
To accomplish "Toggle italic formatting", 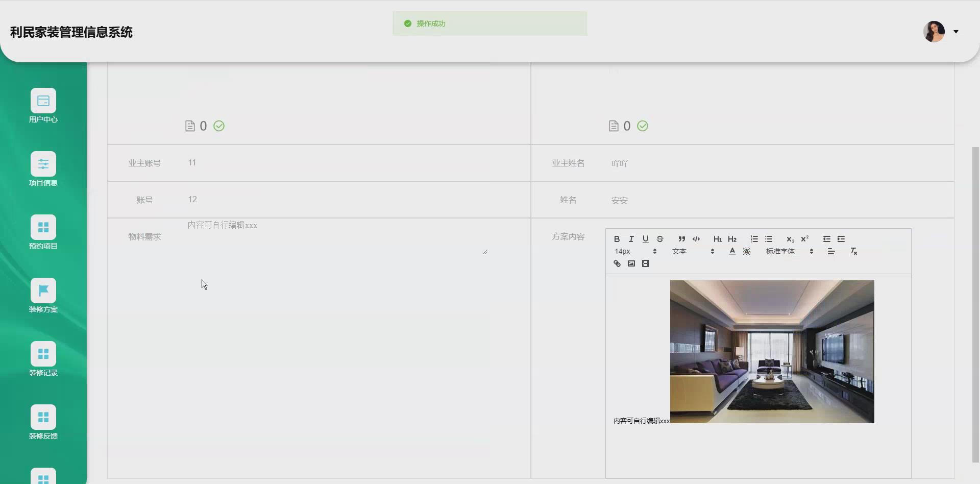I will (631, 239).
